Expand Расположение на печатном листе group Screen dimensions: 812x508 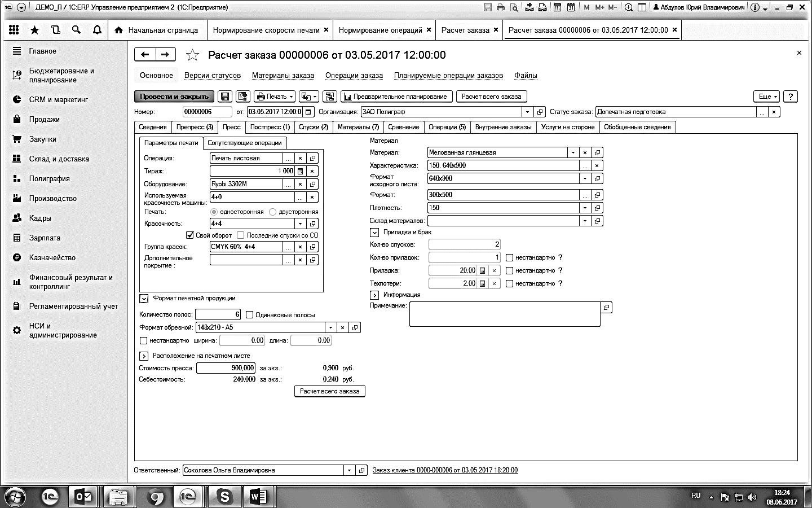143,356
